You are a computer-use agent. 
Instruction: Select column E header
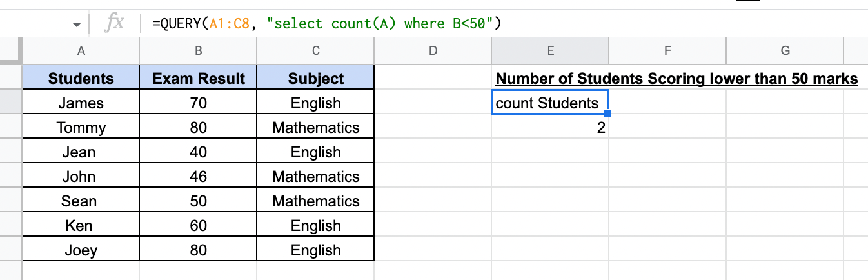pyautogui.click(x=550, y=51)
